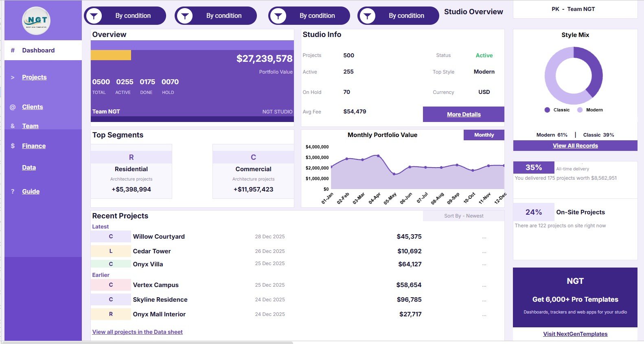This screenshot has height=344, width=644.
Task: Click the L tag for Cedar Tower
Action: [111, 251]
